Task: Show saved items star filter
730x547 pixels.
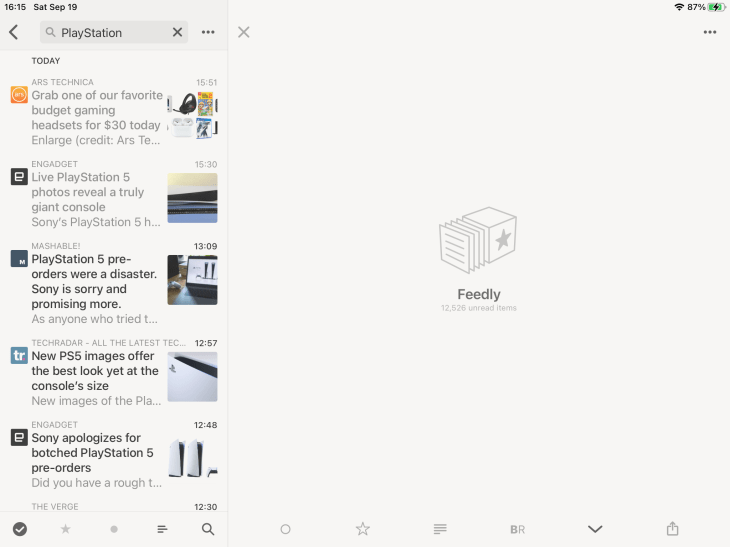Action: pos(66,529)
